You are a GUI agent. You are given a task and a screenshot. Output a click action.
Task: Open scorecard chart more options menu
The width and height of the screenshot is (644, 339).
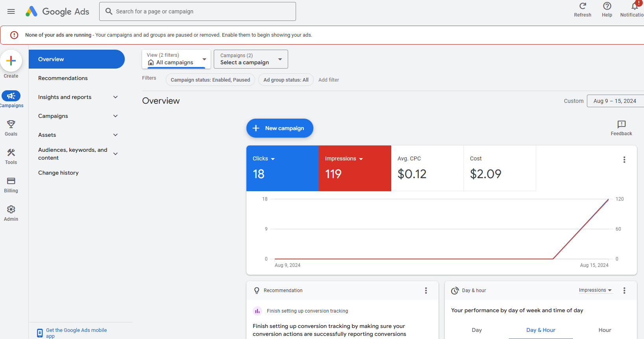pos(624,160)
